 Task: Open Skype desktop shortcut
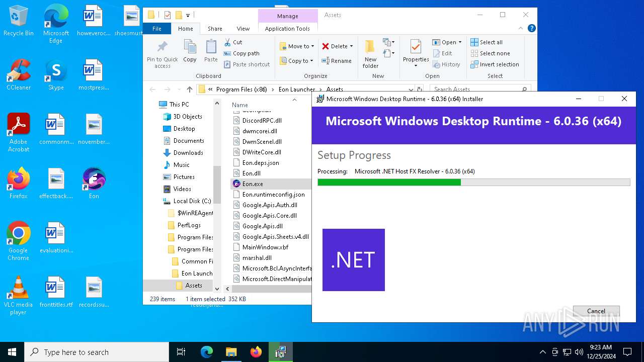point(56,75)
